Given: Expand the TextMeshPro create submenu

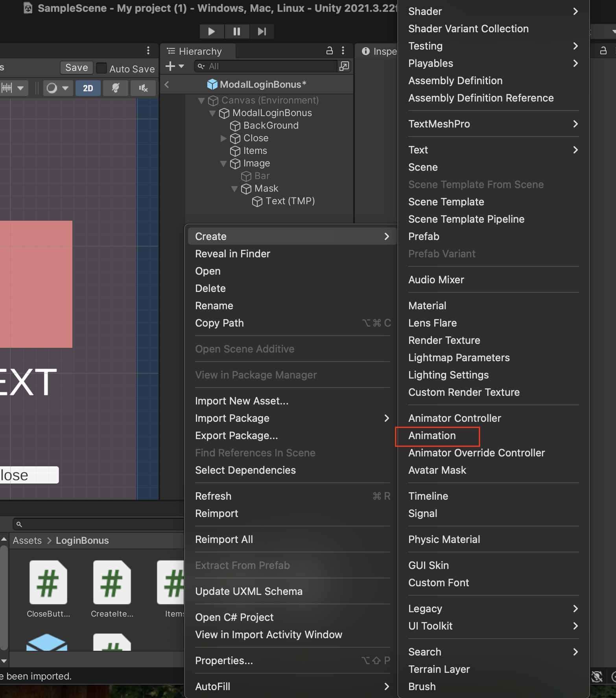Looking at the screenshot, I should click(x=493, y=124).
